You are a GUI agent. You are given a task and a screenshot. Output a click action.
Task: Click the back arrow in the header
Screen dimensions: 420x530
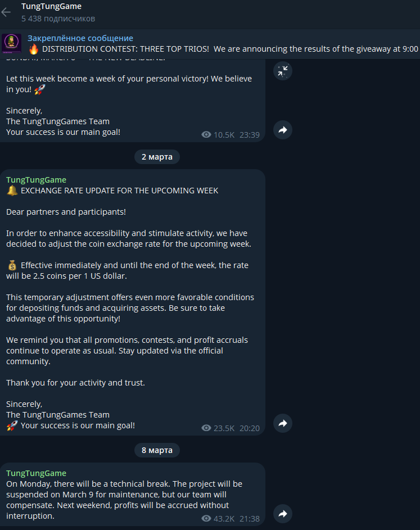tap(6, 12)
